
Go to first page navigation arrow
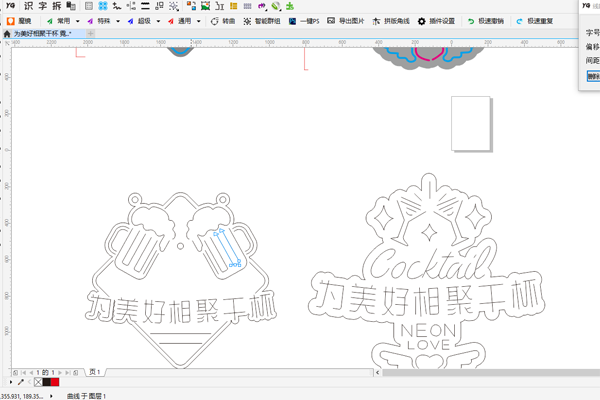point(24,372)
